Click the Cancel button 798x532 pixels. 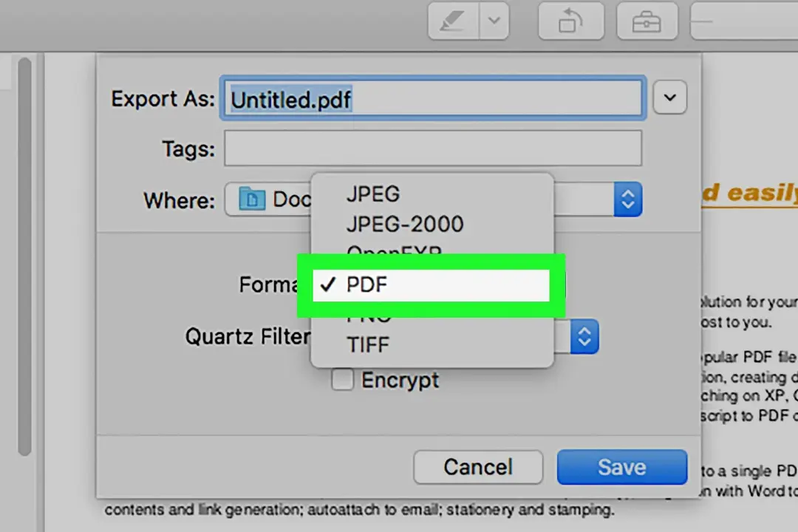click(478, 467)
